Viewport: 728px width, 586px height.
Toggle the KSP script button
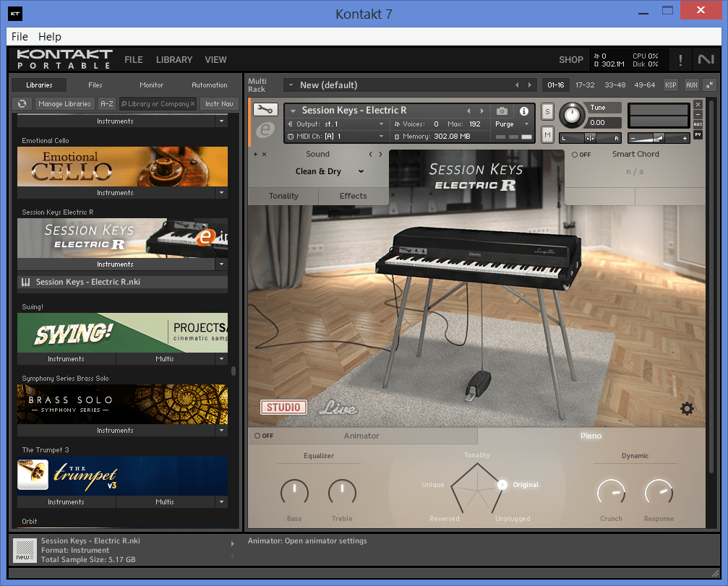tap(670, 85)
